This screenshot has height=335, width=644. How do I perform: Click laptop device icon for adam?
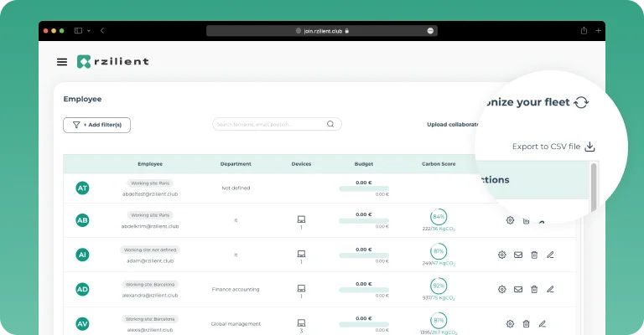301,254
